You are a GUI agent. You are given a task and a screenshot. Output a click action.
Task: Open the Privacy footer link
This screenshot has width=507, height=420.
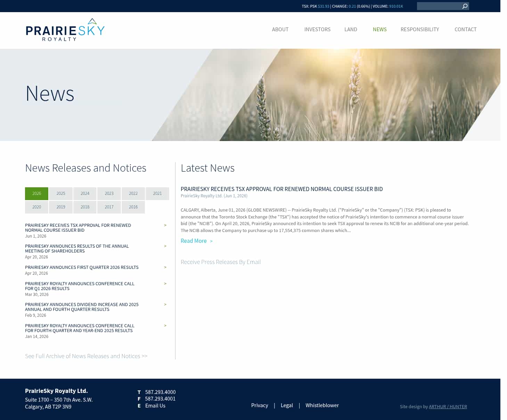[260, 405]
